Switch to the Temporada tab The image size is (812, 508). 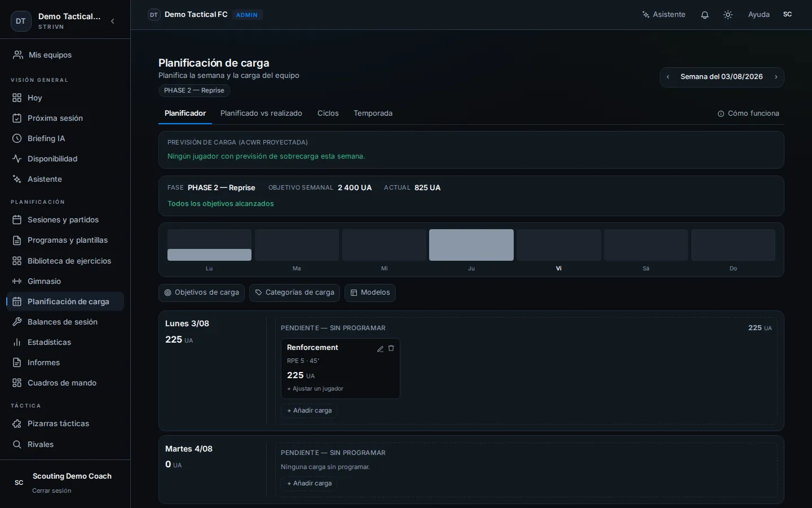point(373,113)
